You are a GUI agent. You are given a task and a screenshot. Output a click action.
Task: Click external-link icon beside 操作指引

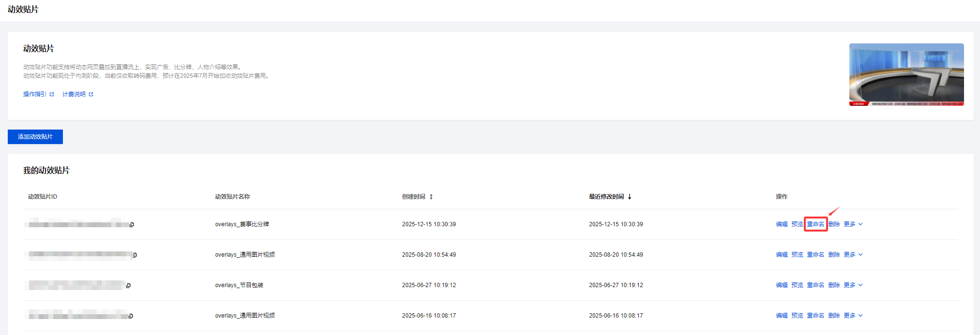click(x=52, y=94)
